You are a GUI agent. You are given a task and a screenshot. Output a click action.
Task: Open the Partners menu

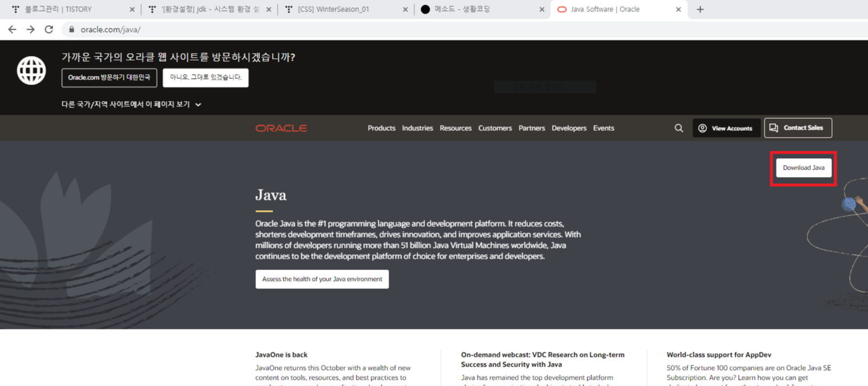click(x=532, y=128)
